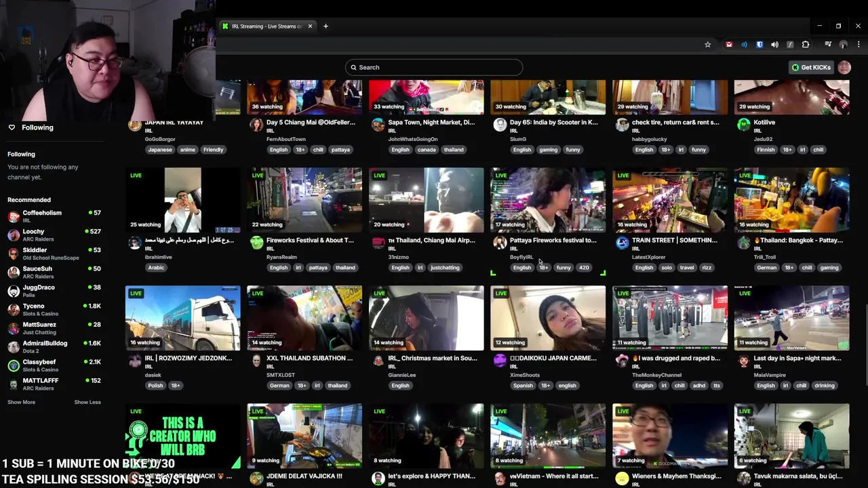868x488 pixels.
Task: Open the DAIKOKU JAPAN stream title
Action: click(553, 358)
